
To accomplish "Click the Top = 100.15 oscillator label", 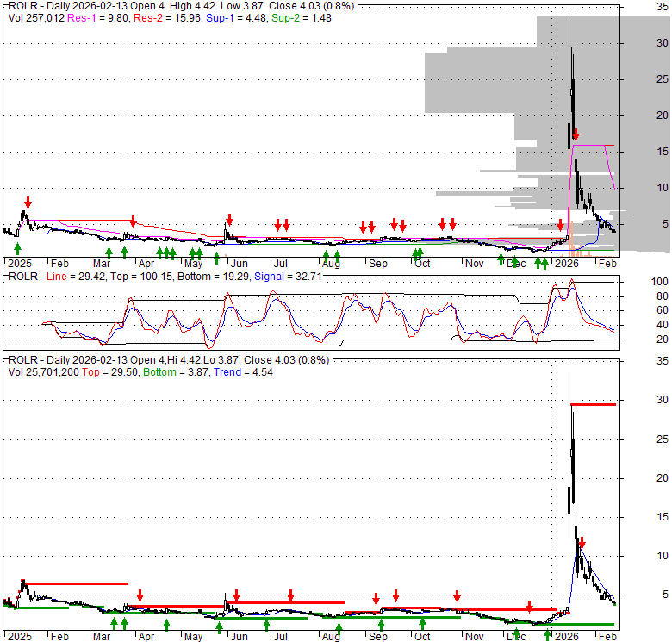I will point(141,277).
